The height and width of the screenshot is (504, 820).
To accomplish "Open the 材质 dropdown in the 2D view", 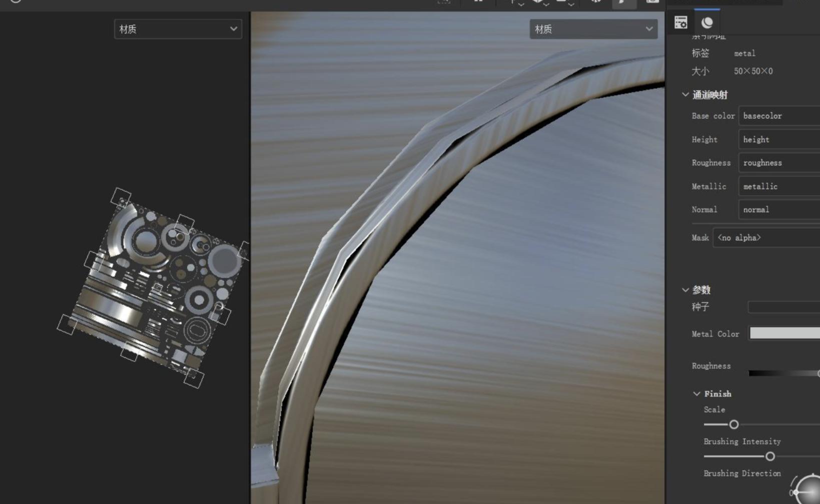I will 178,29.
